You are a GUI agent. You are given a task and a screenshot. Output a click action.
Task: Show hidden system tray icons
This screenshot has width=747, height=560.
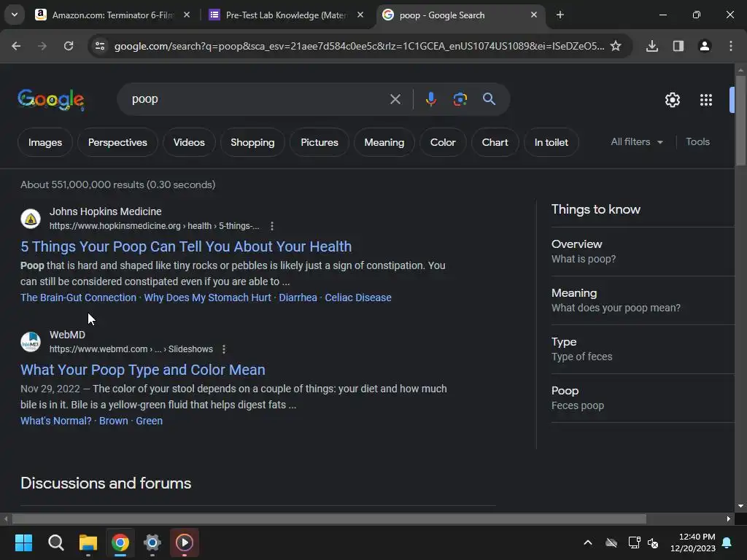point(588,542)
